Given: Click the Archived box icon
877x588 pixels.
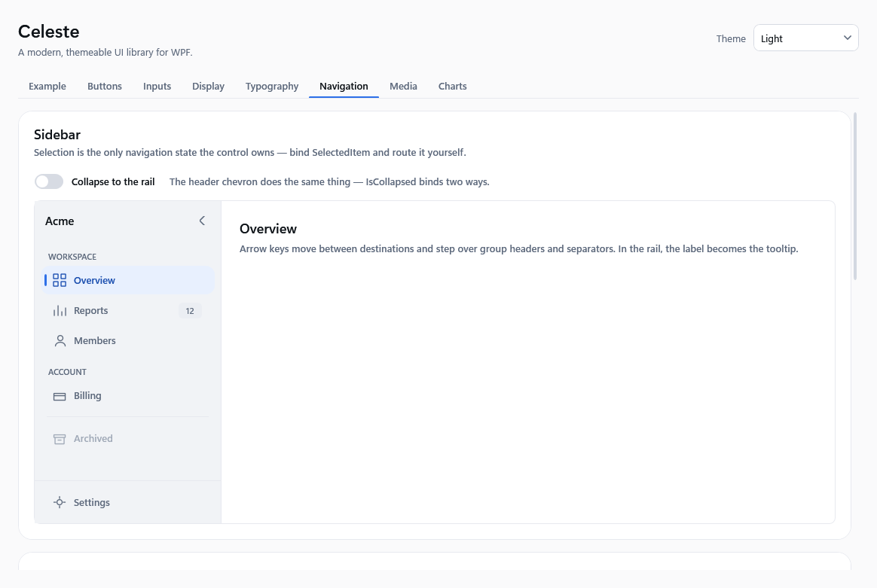Looking at the screenshot, I should click(x=60, y=439).
